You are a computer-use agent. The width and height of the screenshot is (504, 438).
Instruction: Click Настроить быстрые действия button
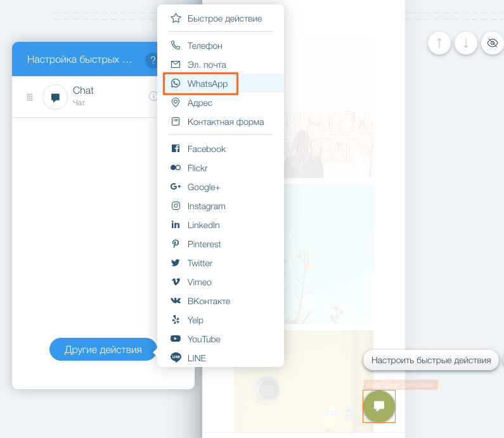[x=430, y=361]
